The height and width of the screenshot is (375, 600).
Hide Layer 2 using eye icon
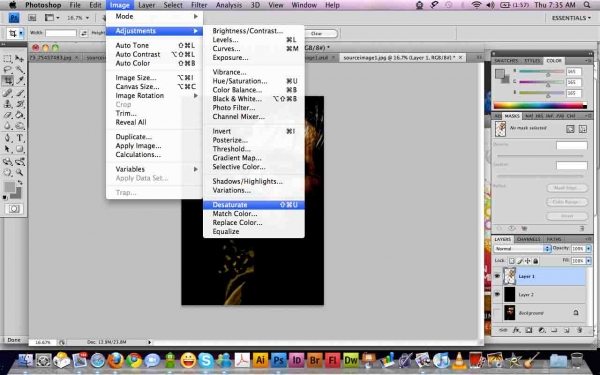[497, 294]
